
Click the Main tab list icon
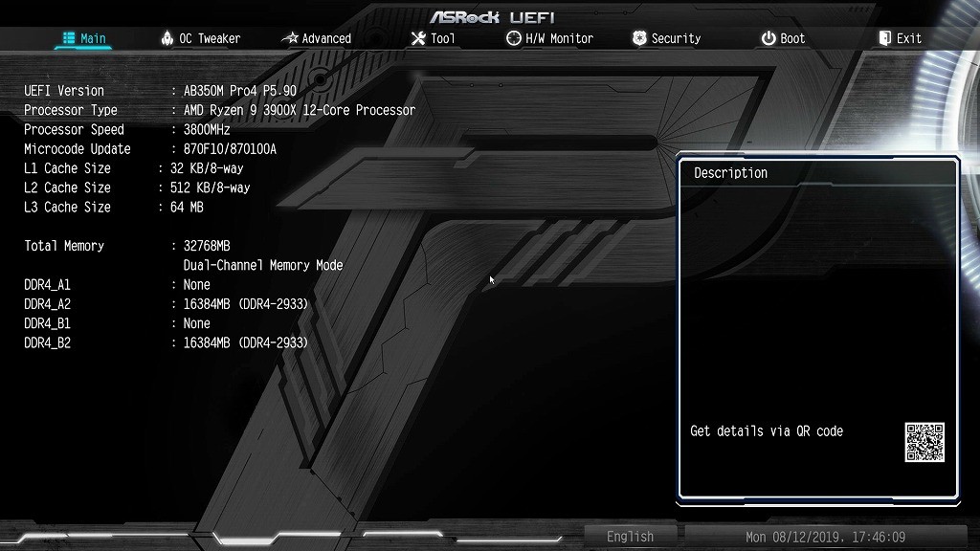[69, 38]
